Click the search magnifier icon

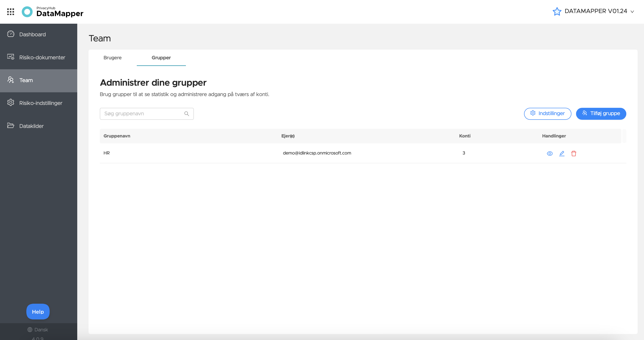pyautogui.click(x=187, y=114)
